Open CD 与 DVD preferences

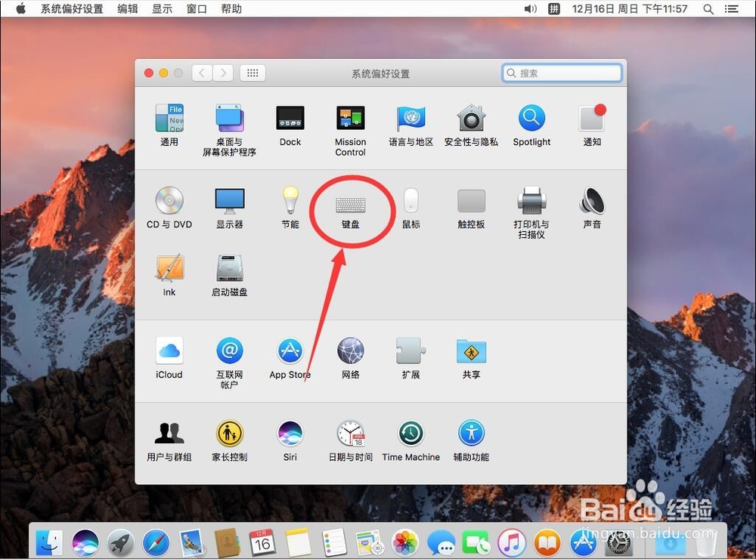click(x=169, y=207)
